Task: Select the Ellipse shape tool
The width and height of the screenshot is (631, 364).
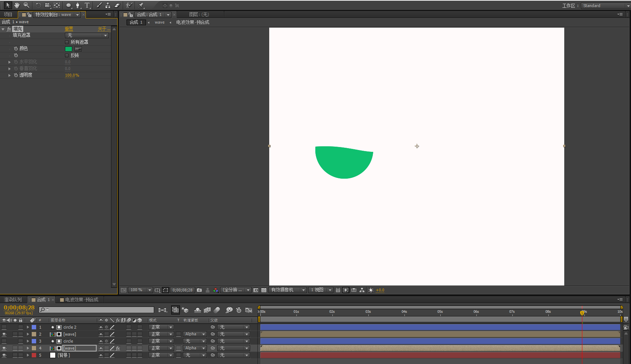Action: click(69, 5)
